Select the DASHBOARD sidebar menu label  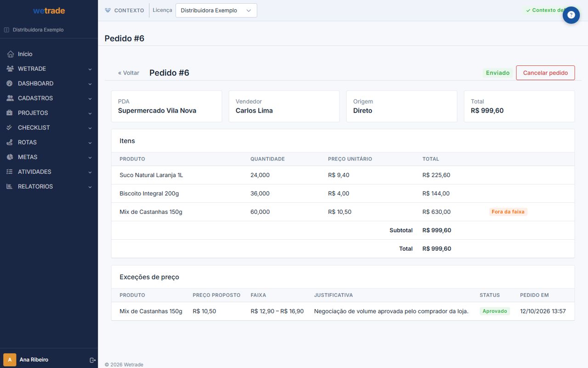(x=36, y=84)
